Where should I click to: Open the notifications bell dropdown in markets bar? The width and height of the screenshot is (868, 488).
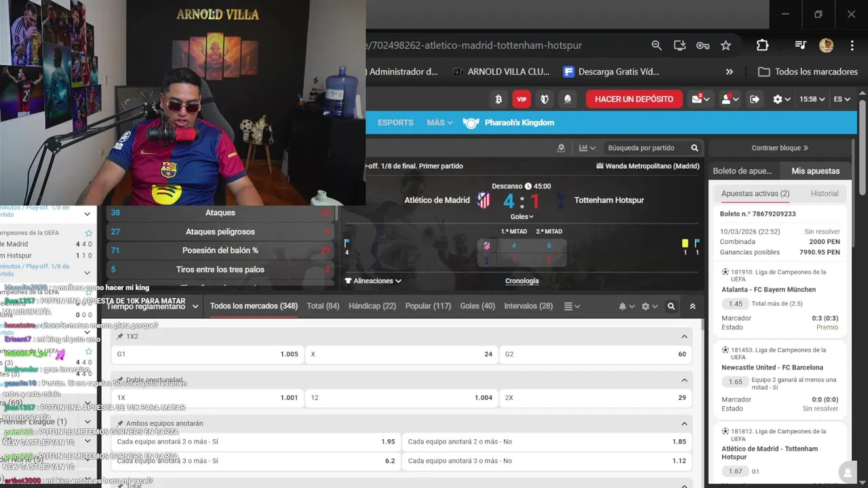point(626,306)
